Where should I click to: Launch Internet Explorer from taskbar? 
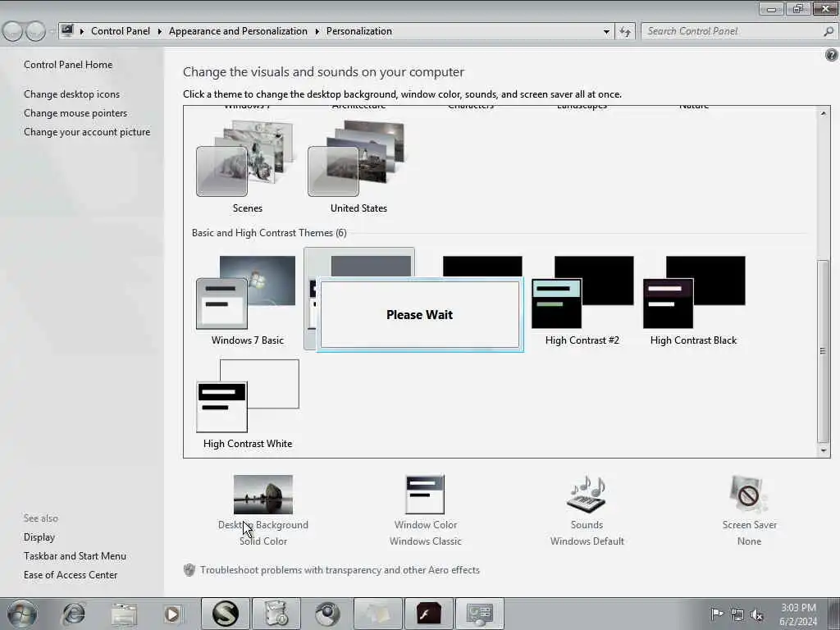[73, 614]
